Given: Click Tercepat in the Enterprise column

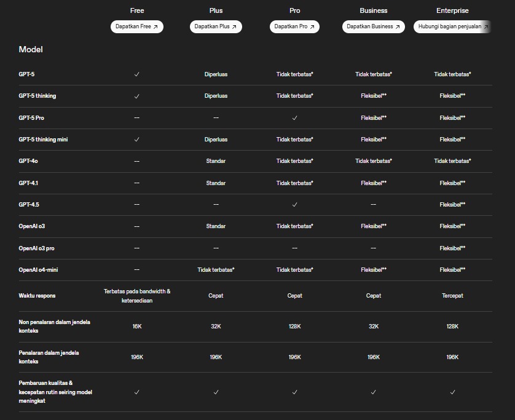Looking at the screenshot, I should (452, 296).
